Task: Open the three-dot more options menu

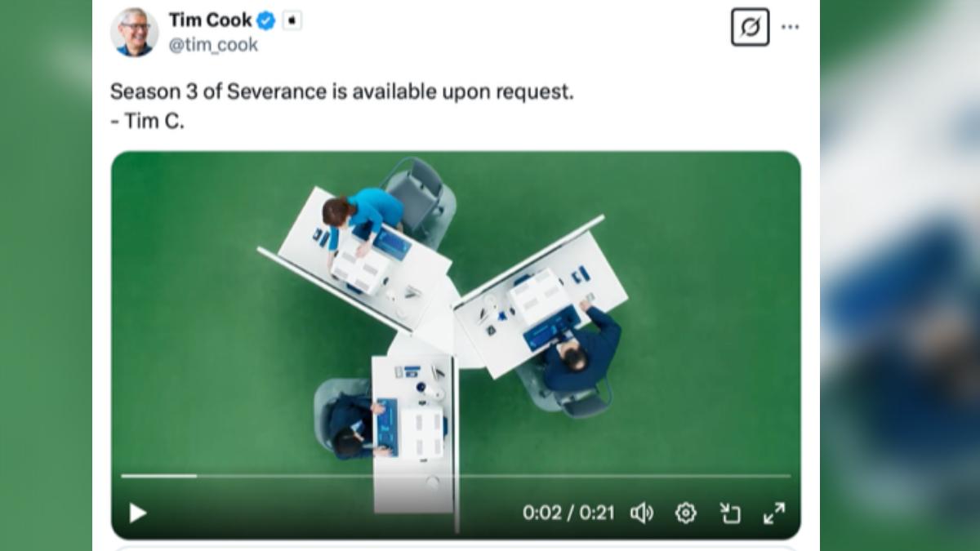Action: [790, 27]
